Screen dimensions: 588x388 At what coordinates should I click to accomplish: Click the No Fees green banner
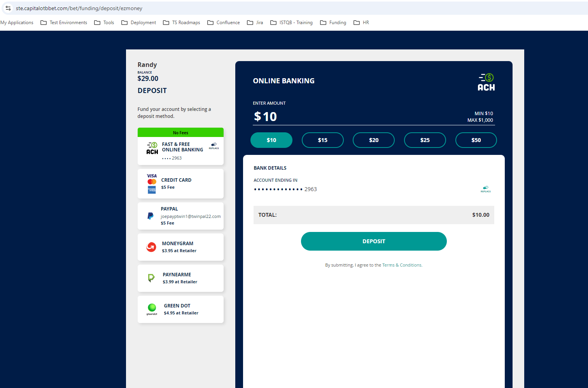(180, 132)
